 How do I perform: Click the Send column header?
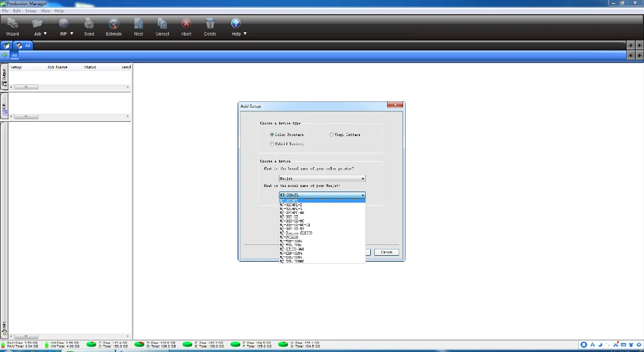pyautogui.click(x=126, y=67)
